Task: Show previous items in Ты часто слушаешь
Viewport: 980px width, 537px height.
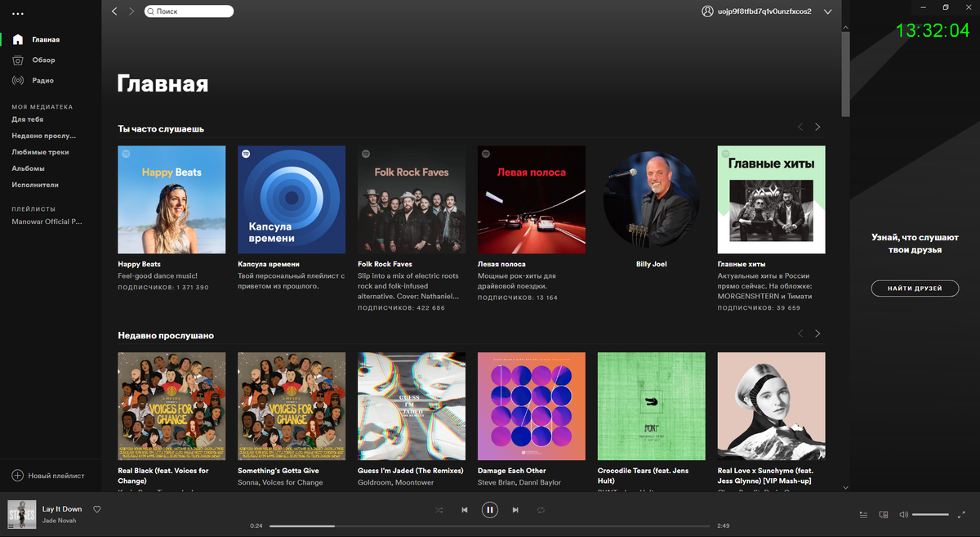Action: point(800,127)
